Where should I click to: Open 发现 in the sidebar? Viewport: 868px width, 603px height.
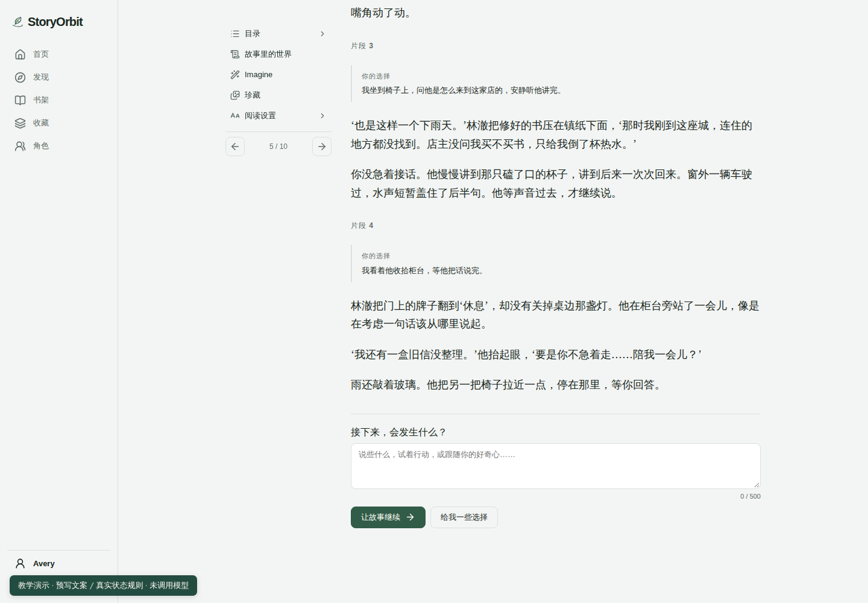tap(58, 77)
